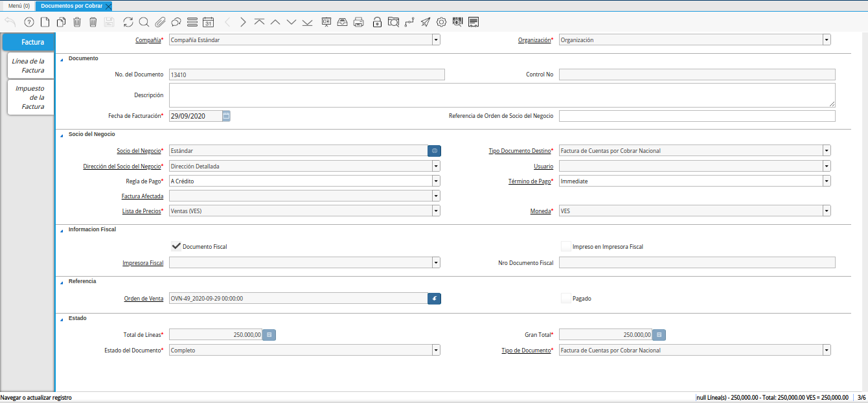Click the Refresh arrows toolbar icon
Screen dimensions: 868x403
(x=128, y=22)
